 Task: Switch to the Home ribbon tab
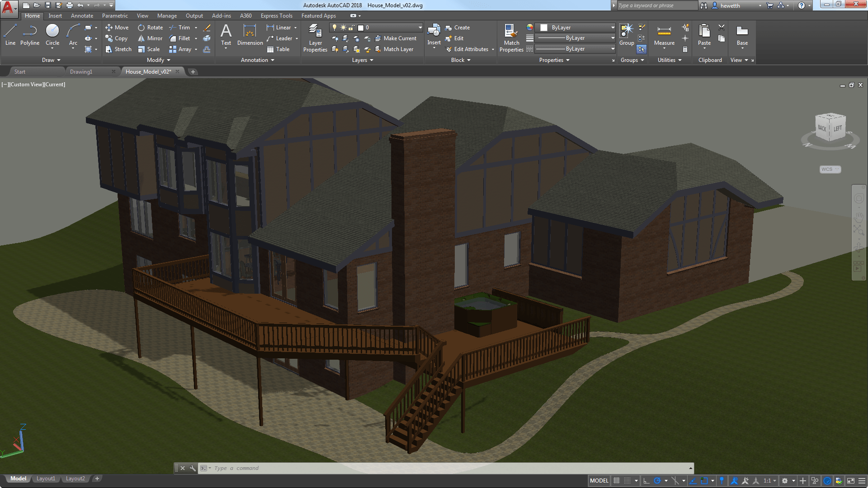click(32, 15)
